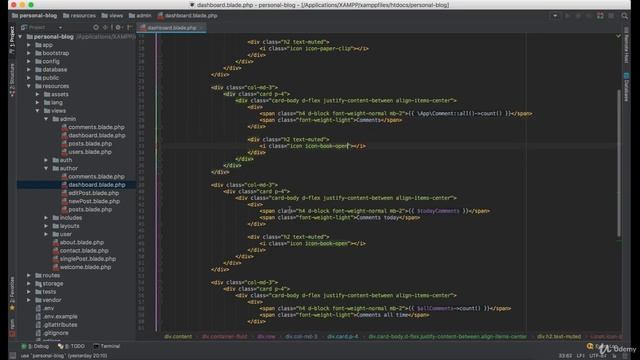Screen dimensions: 640x360
Task: Click div.content breadcrumb below editor
Action: tap(178, 337)
